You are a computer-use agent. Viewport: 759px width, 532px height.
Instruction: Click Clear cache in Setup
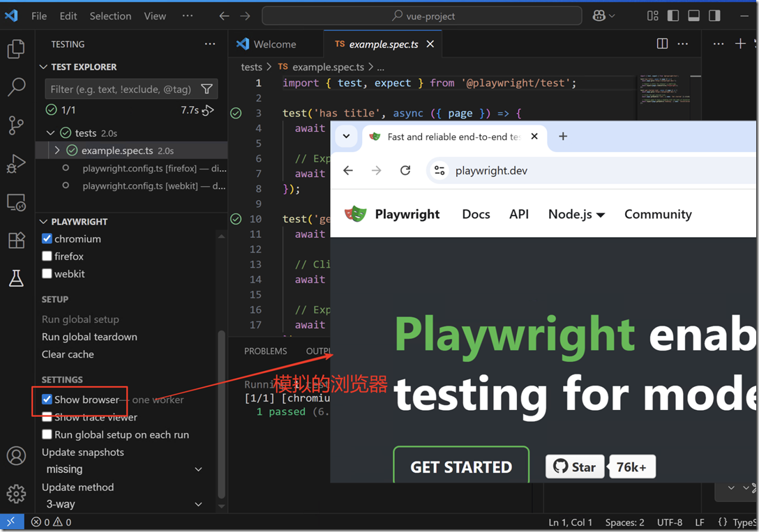(68, 354)
